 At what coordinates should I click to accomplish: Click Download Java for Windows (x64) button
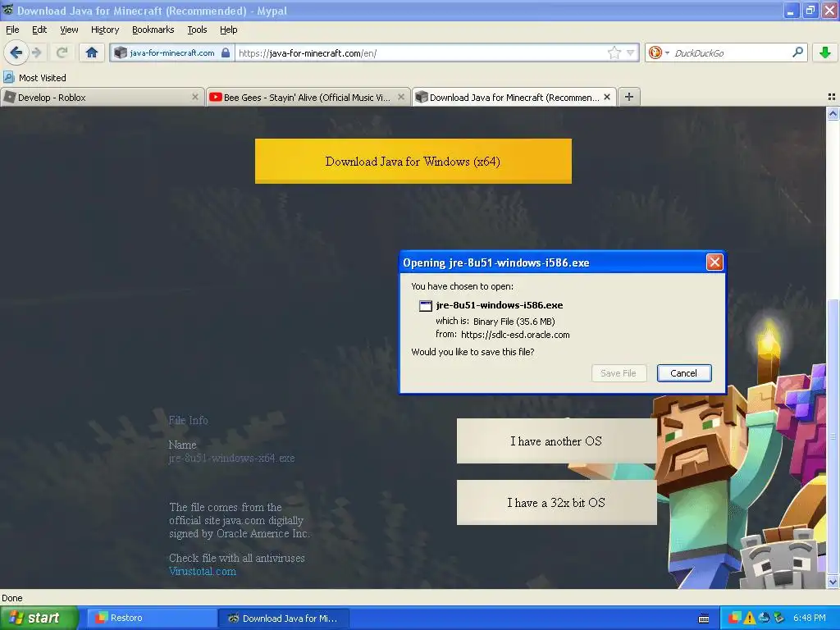(413, 162)
